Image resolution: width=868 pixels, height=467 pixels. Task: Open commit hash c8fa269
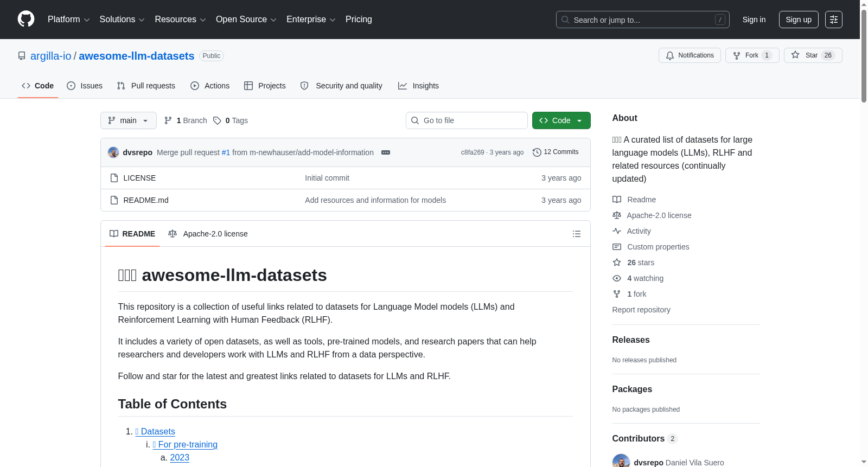click(473, 152)
